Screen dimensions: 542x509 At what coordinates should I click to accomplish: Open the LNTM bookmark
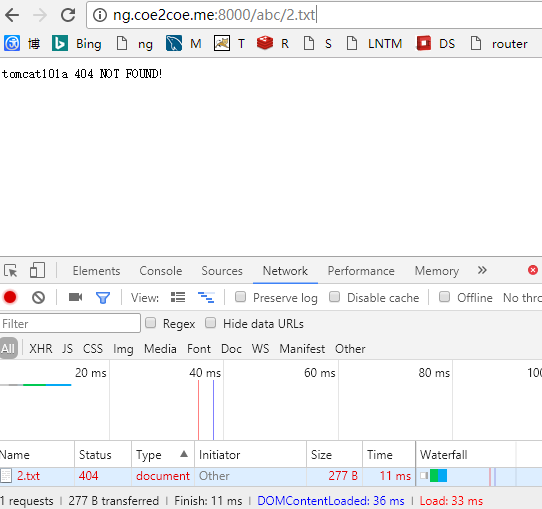(x=374, y=44)
